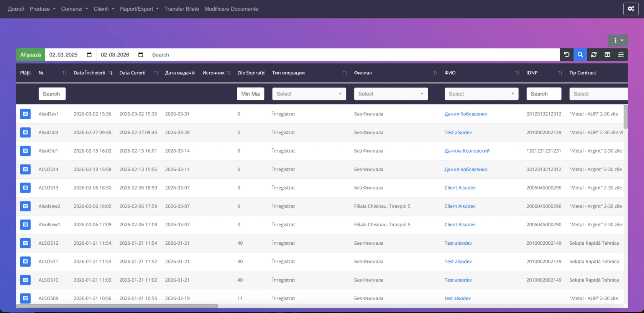
Task: Open document icon for row AlsoNew2
Action: point(25,206)
